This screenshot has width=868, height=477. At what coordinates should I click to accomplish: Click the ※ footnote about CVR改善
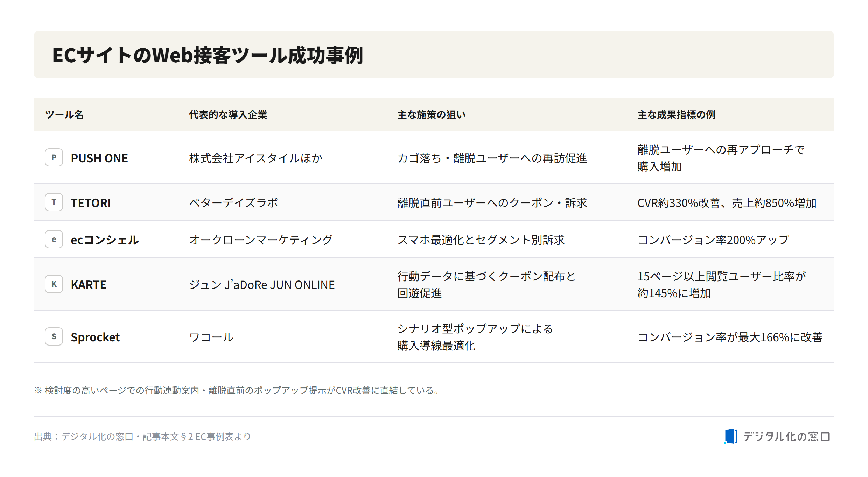(237, 390)
